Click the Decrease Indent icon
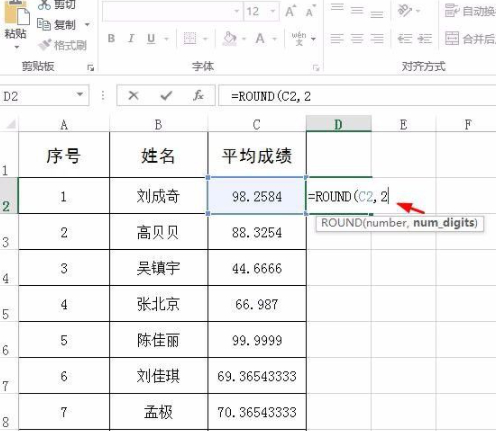The height and width of the screenshot is (431, 496). (x=405, y=39)
